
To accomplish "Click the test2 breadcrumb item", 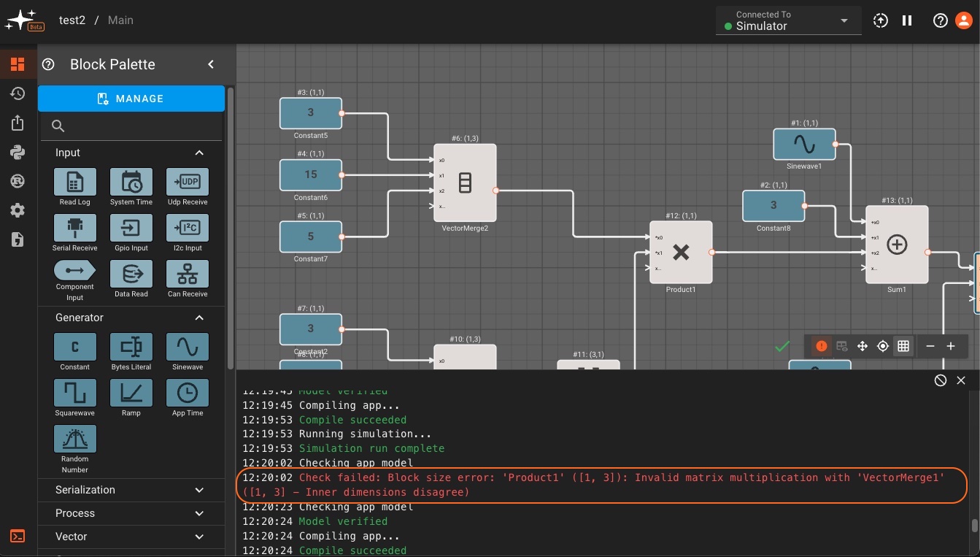I will 72,20.
